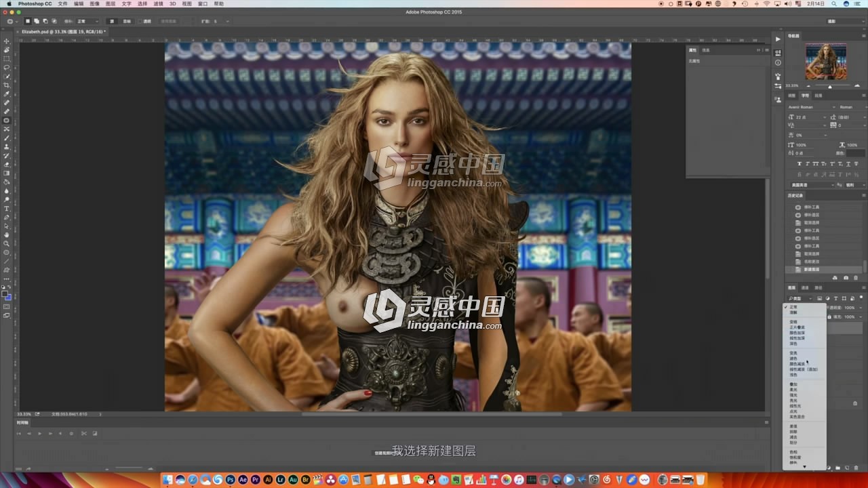Select the Move tool

[7, 41]
